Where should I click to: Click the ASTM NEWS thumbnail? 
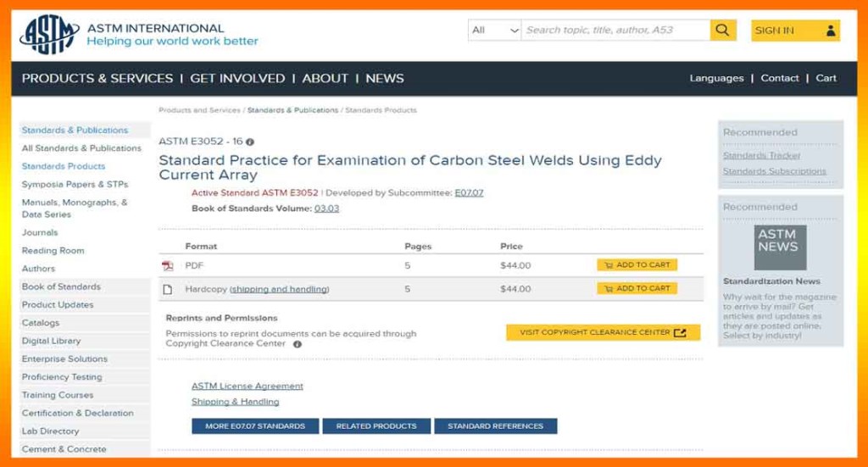(x=780, y=247)
